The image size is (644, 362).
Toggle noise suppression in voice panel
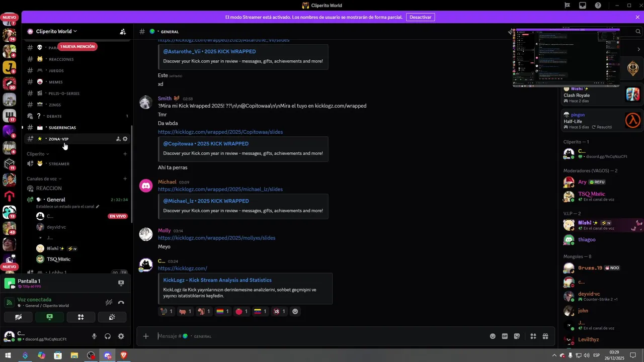[109, 302]
